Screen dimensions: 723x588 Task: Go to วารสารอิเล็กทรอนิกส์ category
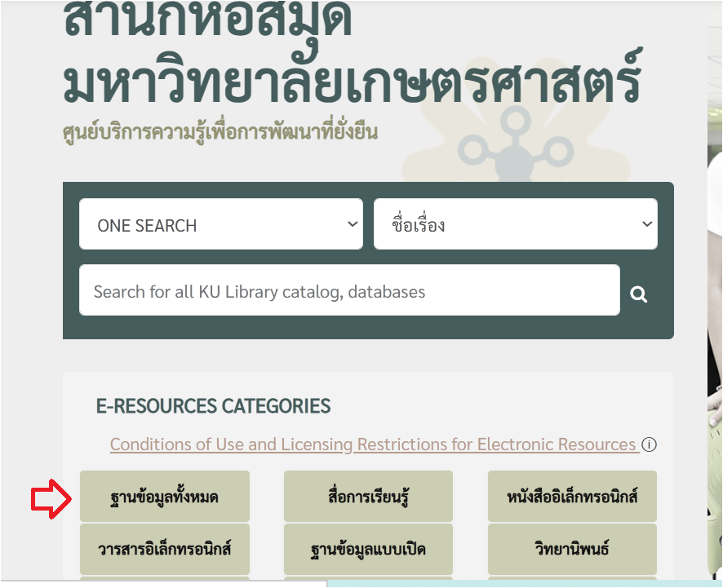coord(165,549)
